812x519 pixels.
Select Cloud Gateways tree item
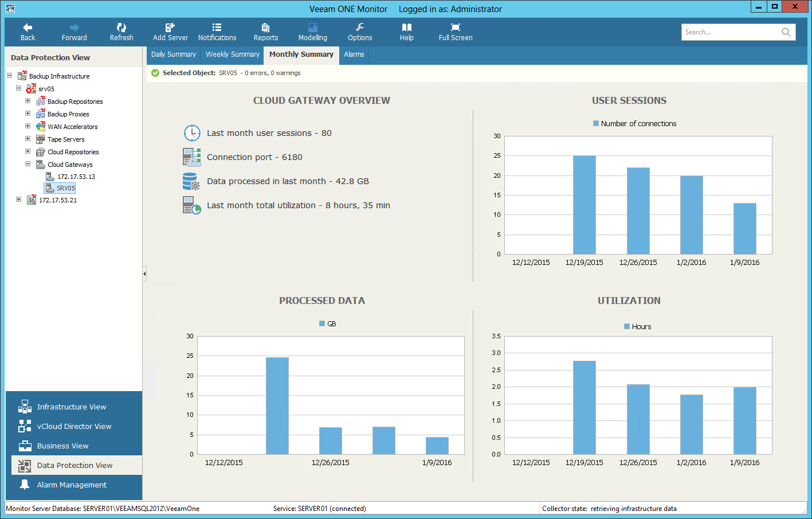[70, 165]
